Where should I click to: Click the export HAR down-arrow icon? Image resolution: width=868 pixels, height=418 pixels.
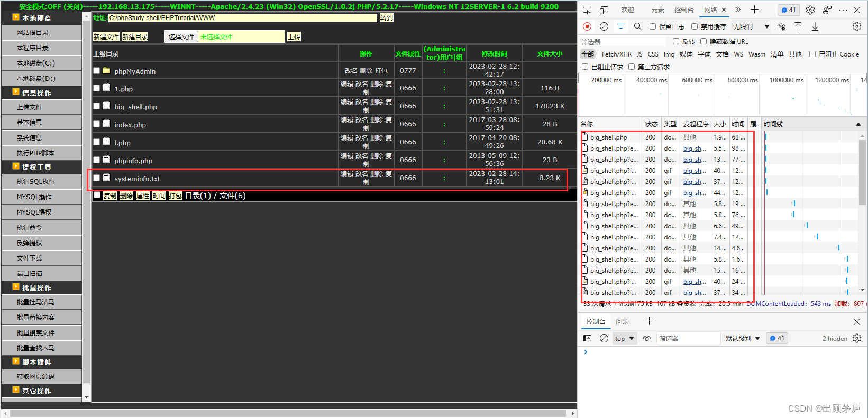(x=815, y=26)
